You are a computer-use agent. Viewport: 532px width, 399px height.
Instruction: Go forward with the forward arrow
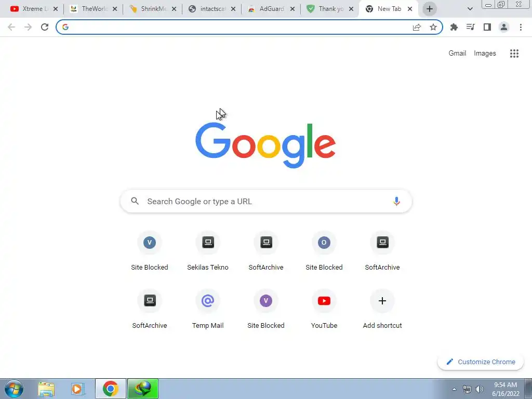[28, 27]
